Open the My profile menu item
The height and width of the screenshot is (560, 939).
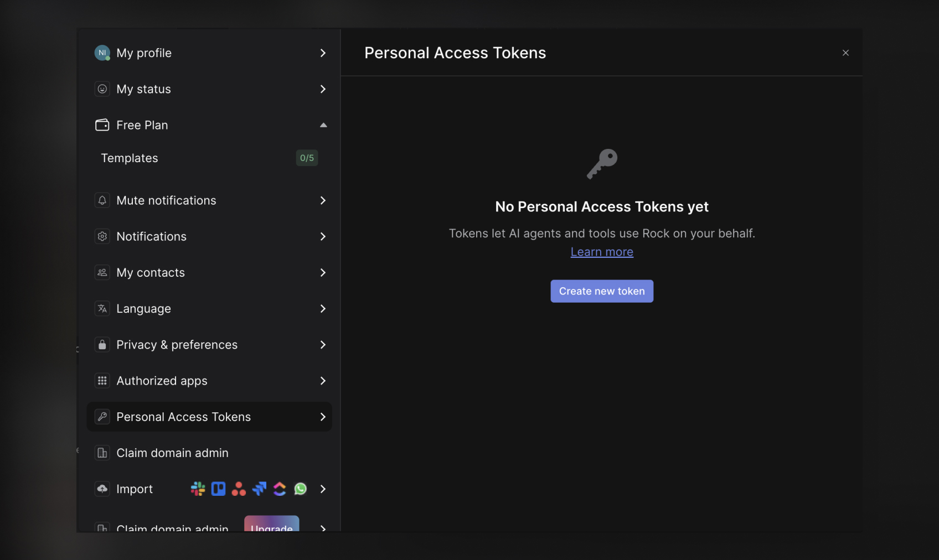[x=209, y=53]
